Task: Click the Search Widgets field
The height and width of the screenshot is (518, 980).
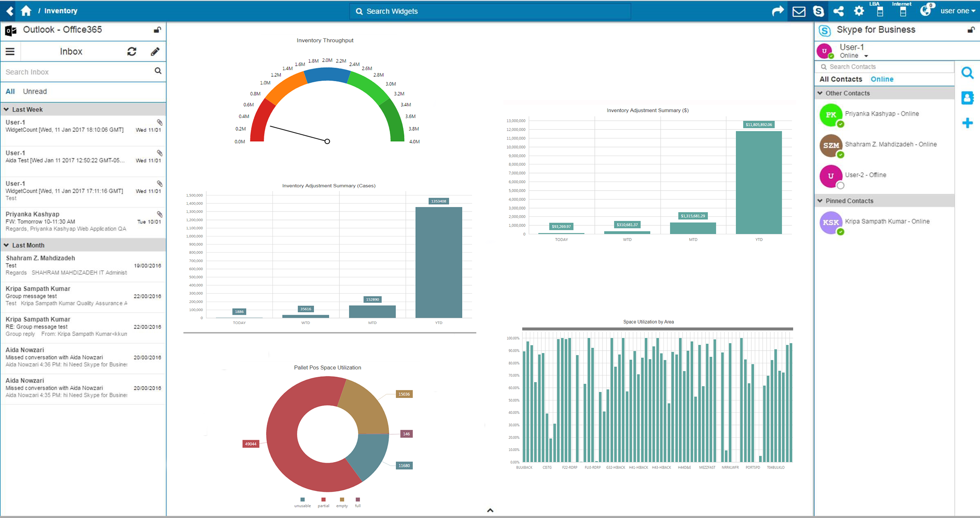Action: (x=490, y=11)
